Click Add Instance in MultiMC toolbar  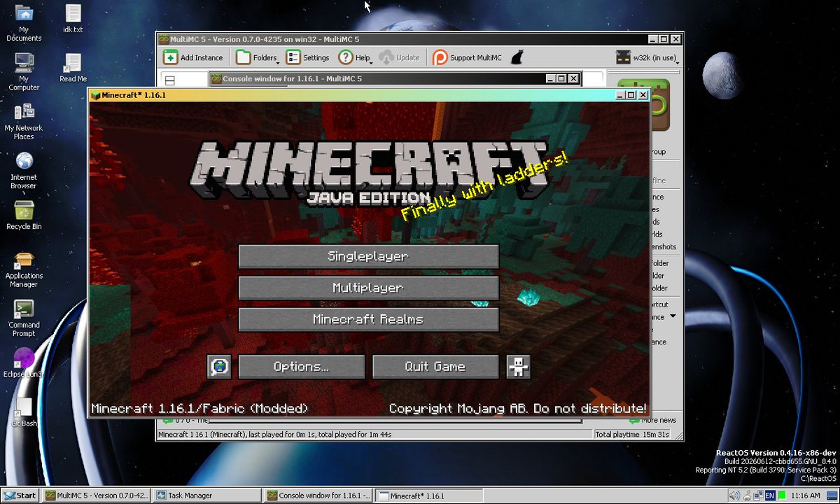[x=194, y=57]
